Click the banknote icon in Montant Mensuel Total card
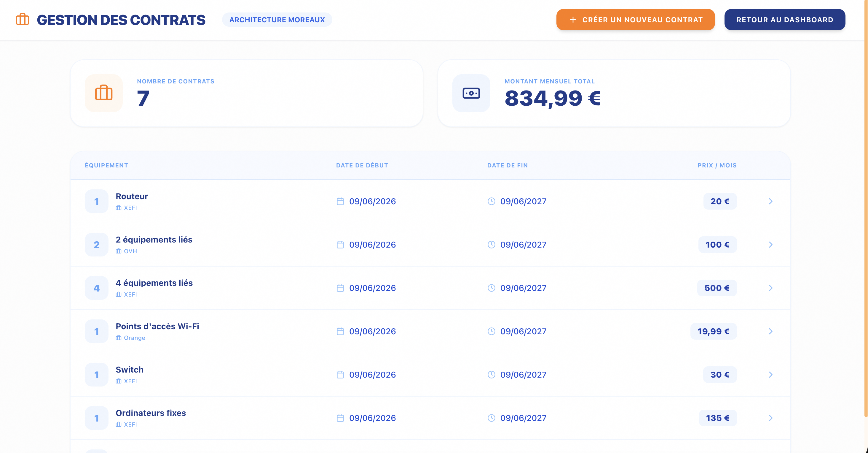868x453 pixels. pos(471,93)
